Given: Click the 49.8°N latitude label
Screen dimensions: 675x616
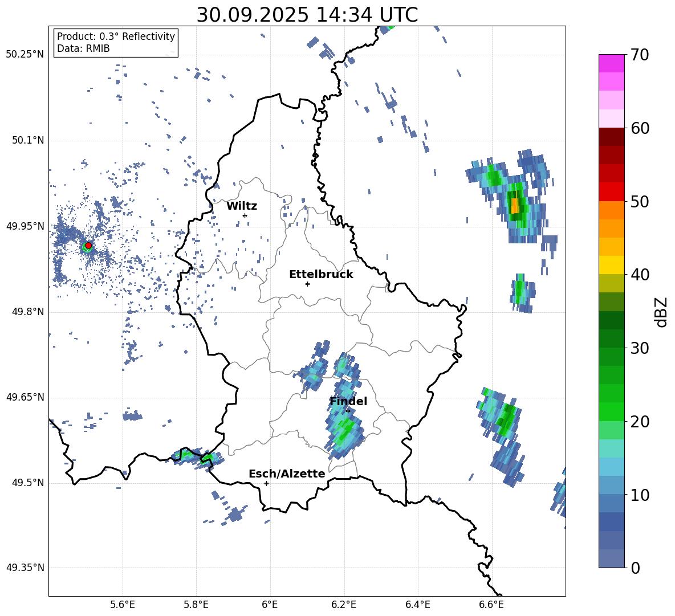Looking at the screenshot, I should [27, 312].
